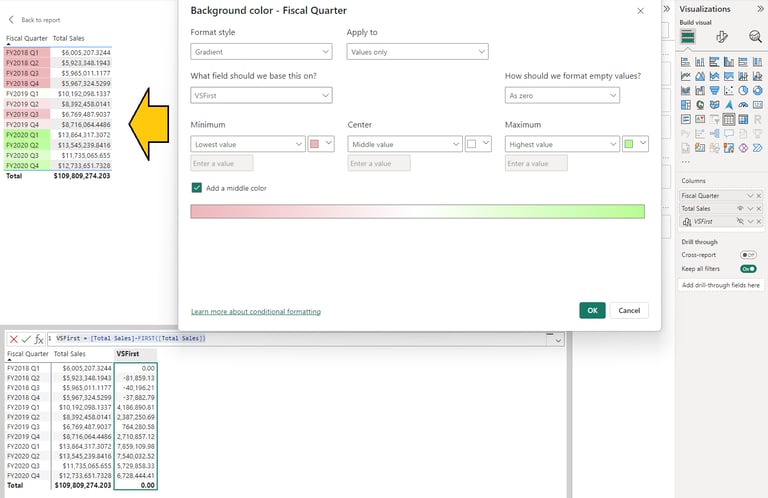Select the filled map visual
768x498 pixels.
[715, 105]
